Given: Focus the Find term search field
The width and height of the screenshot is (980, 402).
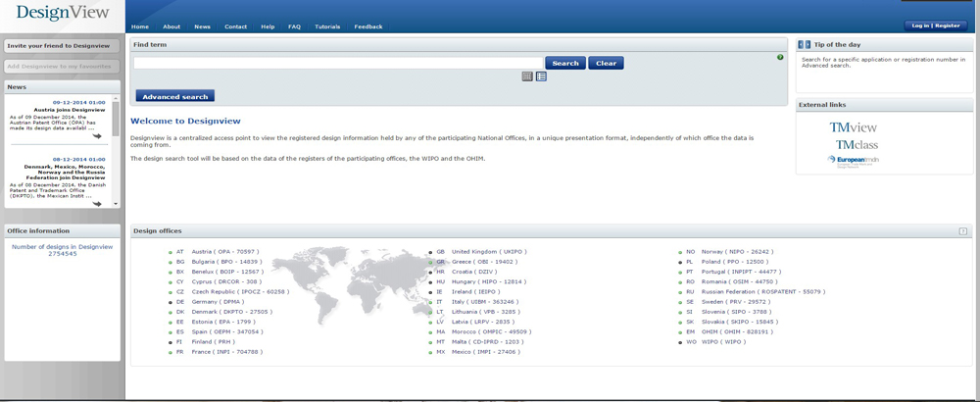Looking at the screenshot, I should click(338, 63).
